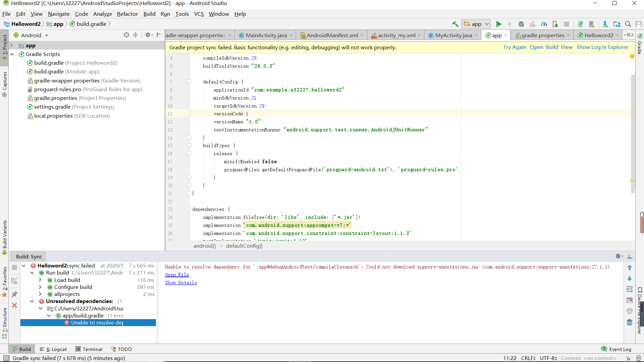The height and width of the screenshot is (362, 644).
Task: Expand the app module in Project tree
Action: 12,45
